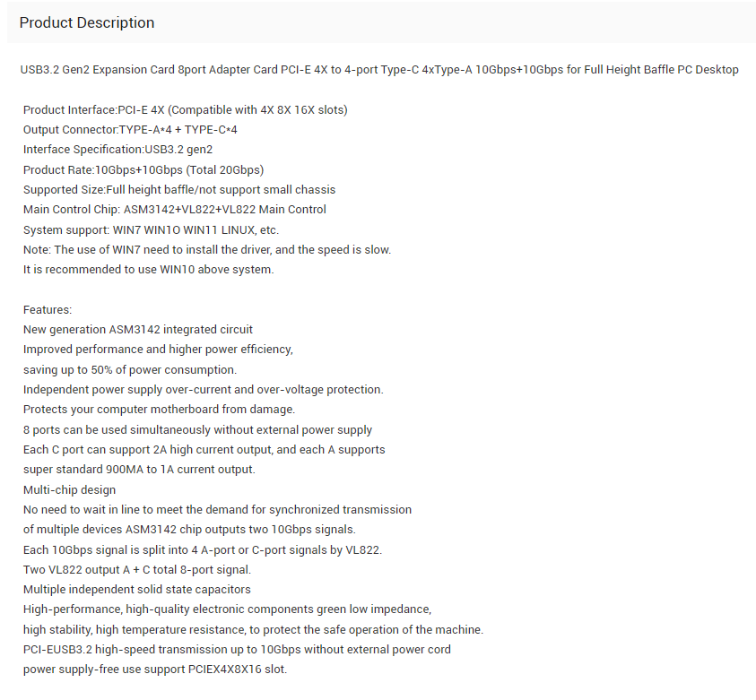This screenshot has height=700, width=756.
Task: Click the WIN7 driver install note
Action: click(x=207, y=249)
